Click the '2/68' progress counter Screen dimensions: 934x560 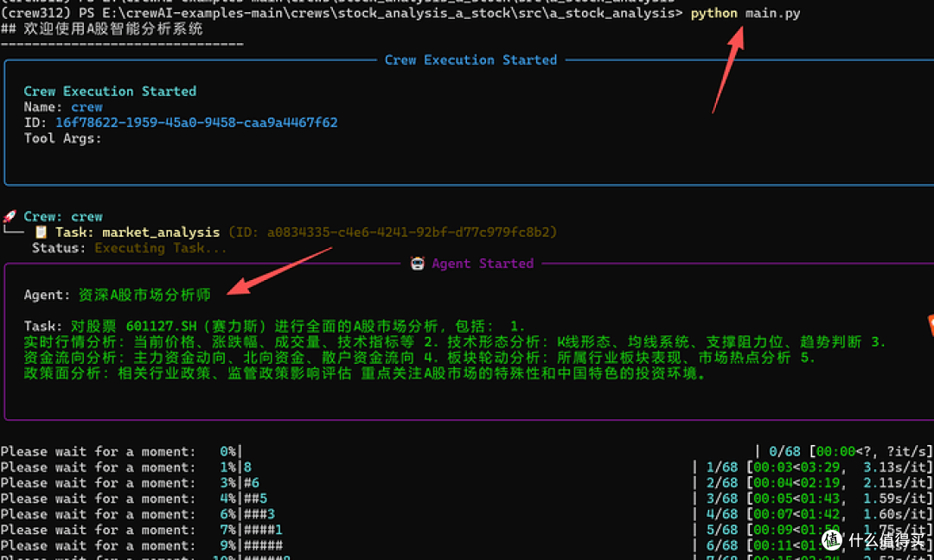pyautogui.click(x=722, y=482)
